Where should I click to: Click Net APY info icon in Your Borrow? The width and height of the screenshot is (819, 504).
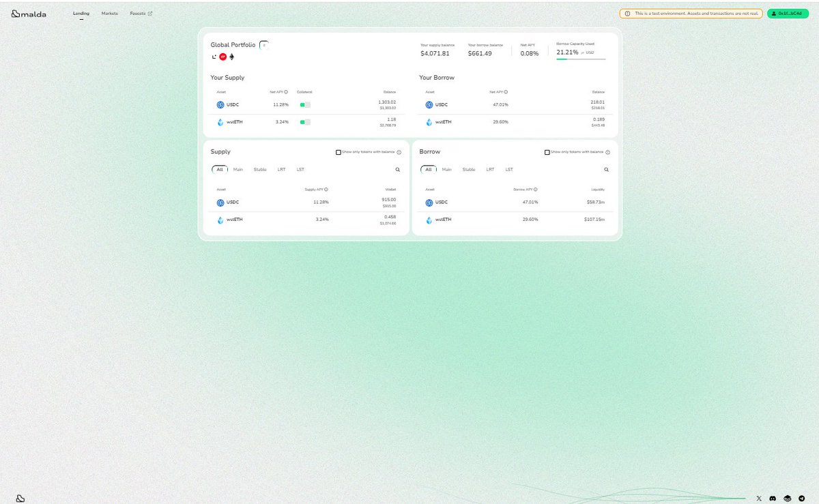pyautogui.click(x=505, y=91)
